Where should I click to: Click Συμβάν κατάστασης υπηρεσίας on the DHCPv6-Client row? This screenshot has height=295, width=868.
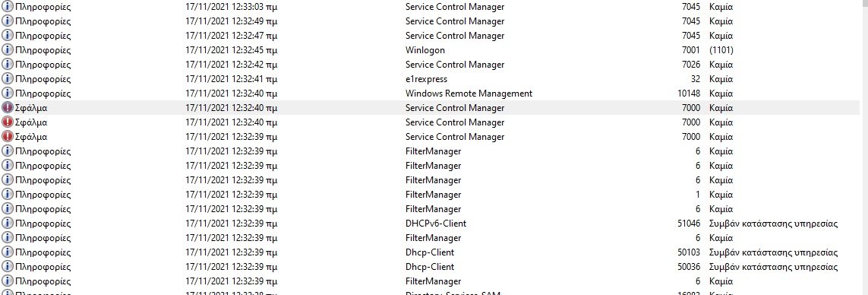773,224
